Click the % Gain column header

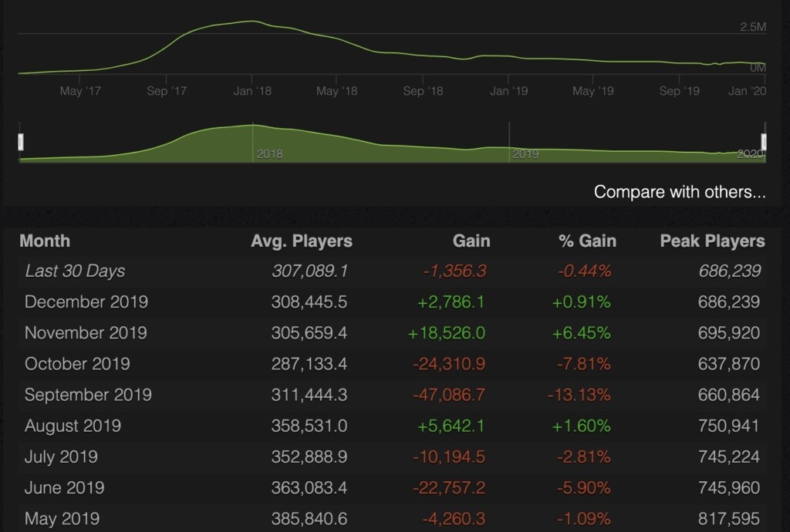pyautogui.click(x=587, y=241)
